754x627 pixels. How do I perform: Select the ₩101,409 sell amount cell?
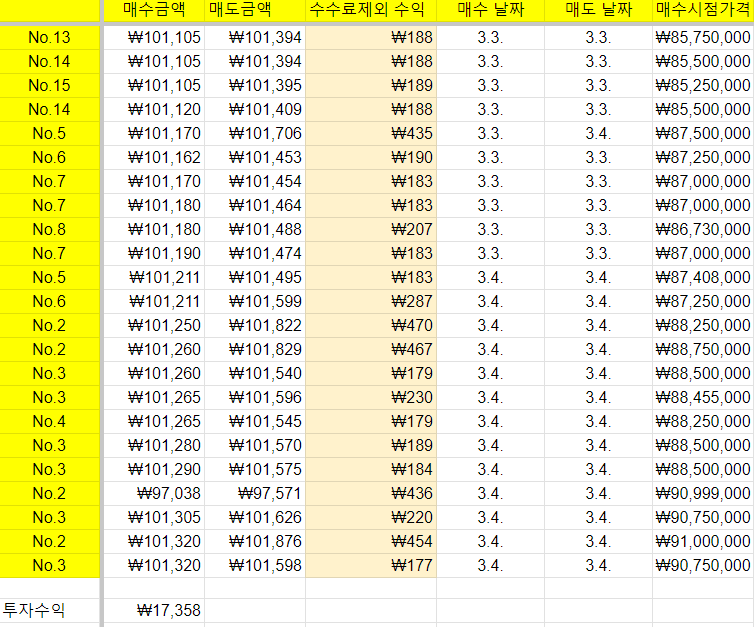pos(255,110)
